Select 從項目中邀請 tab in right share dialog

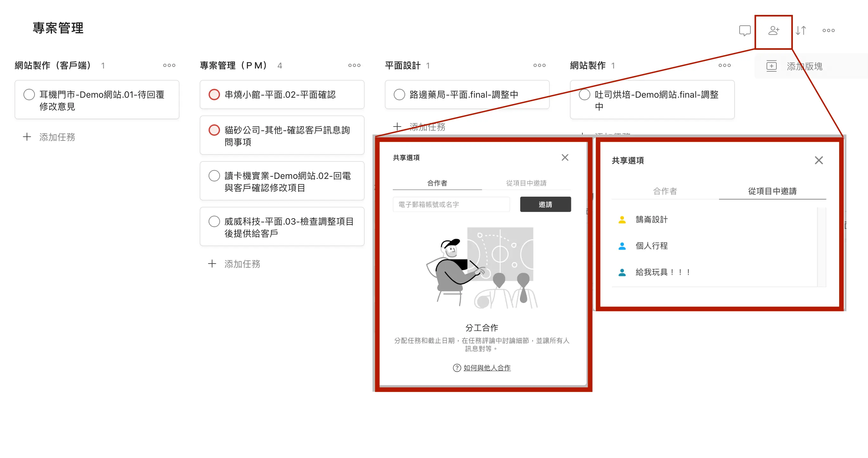pos(772,191)
